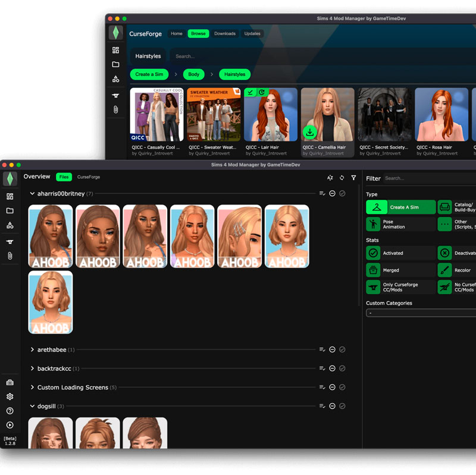Image resolution: width=476 pixels, height=475 pixels.
Task: Open the toolbox icon in the Overview window sidebar
Action: [x=10, y=382]
